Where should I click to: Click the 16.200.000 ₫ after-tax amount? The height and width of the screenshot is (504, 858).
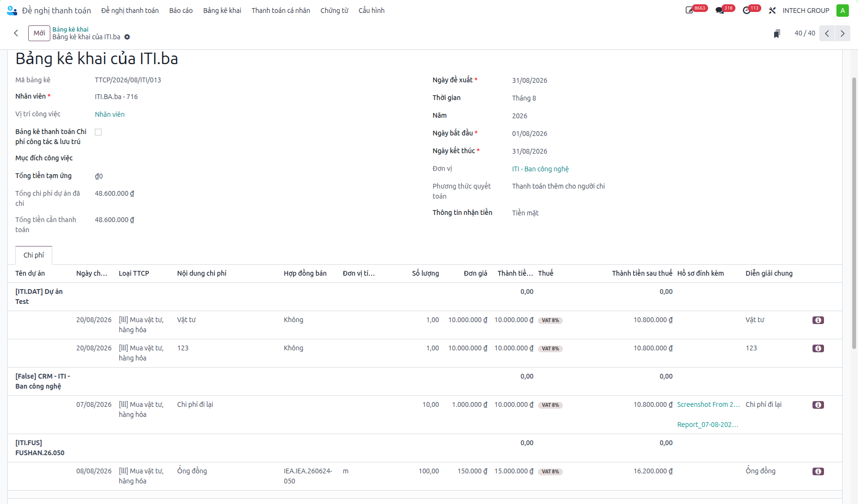(x=653, y=471)
